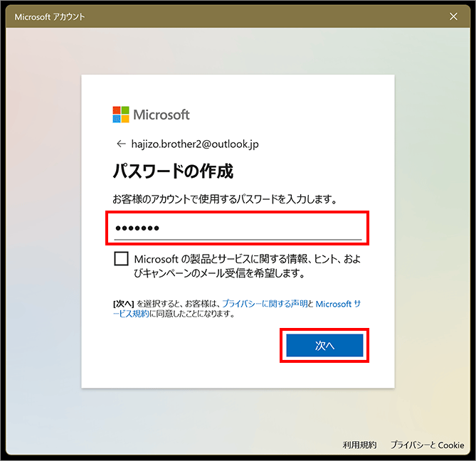476x461 pixels.
Task: Check the Microsoft promotional email checkbox
Action: 121,258
